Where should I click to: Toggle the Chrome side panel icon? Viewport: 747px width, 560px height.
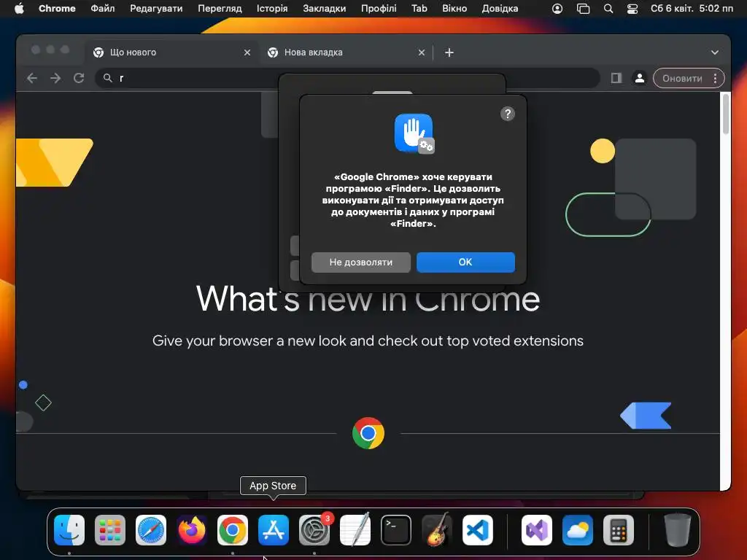pos(616,78)
